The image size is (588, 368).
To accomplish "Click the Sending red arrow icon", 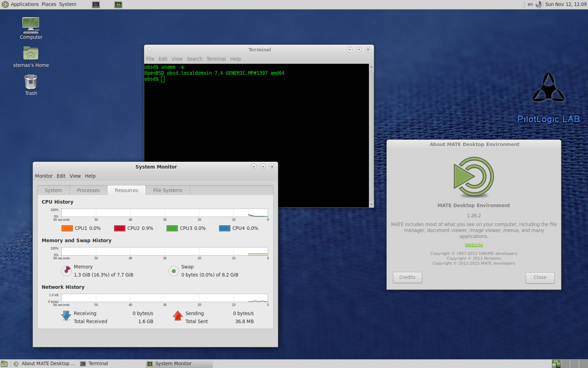I will click(x=178, y=315).
